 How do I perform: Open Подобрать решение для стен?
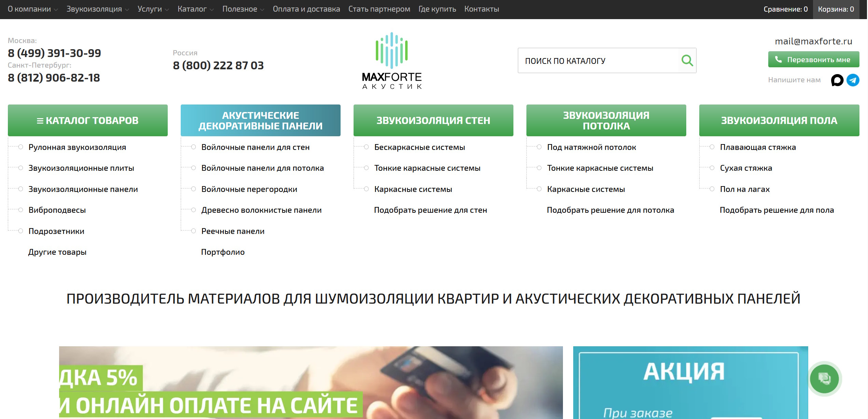click(x=430, y=210)
